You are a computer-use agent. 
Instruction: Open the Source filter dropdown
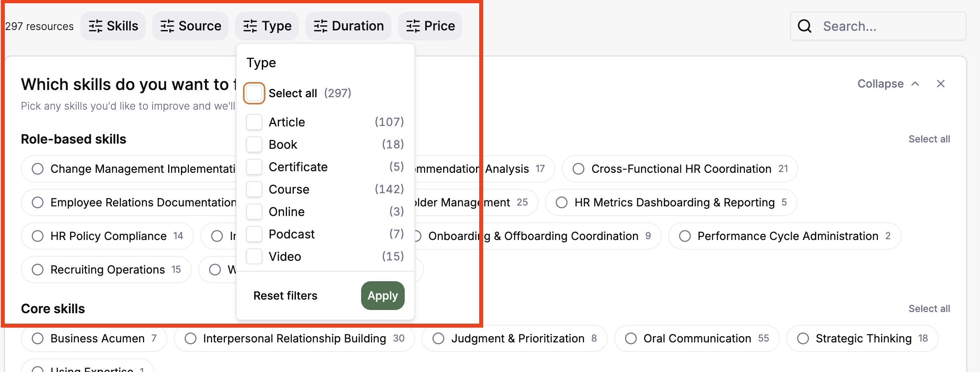[190, 26]
